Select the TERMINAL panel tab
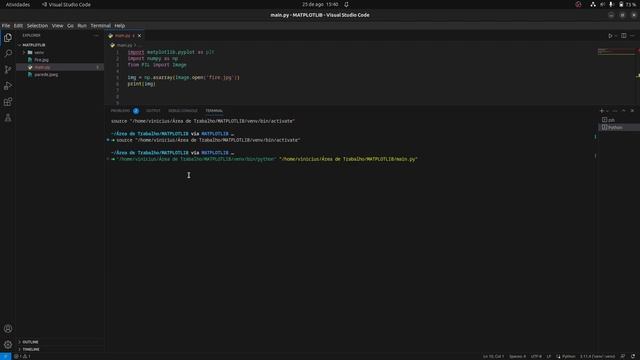This screenshot has height=360, width=640. click(x=214, y=111)
